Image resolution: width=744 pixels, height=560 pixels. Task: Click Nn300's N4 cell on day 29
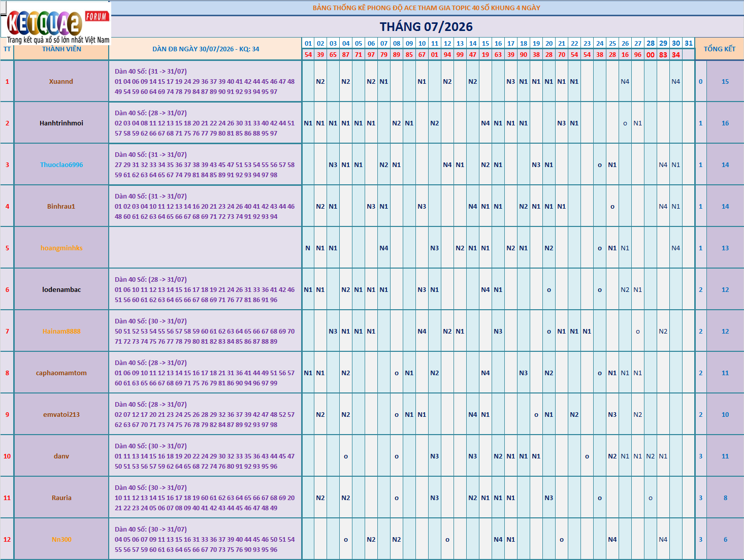point(663,539)
